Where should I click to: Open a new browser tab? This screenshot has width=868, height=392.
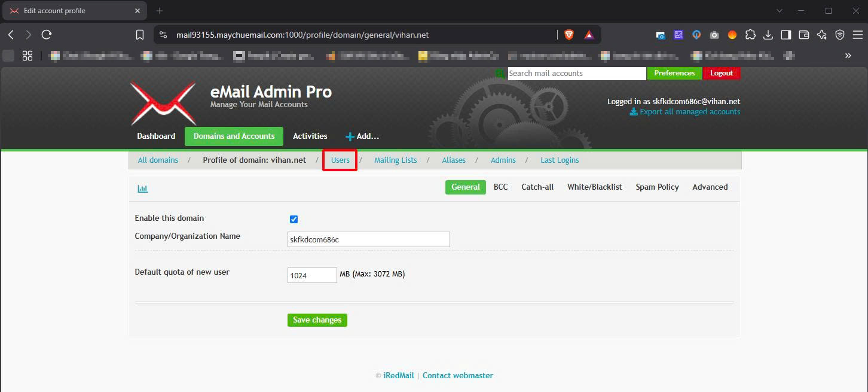[x=159, y=11]
